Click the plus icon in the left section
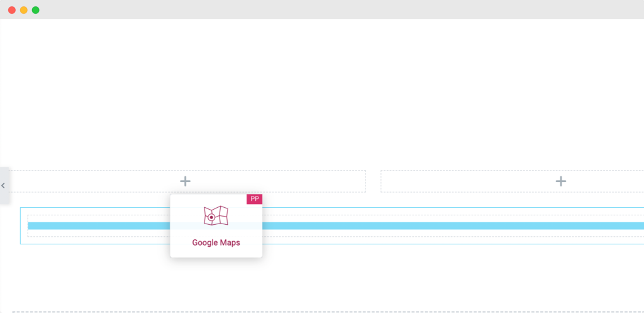The image size is (644, 313). tap(186, 181)
